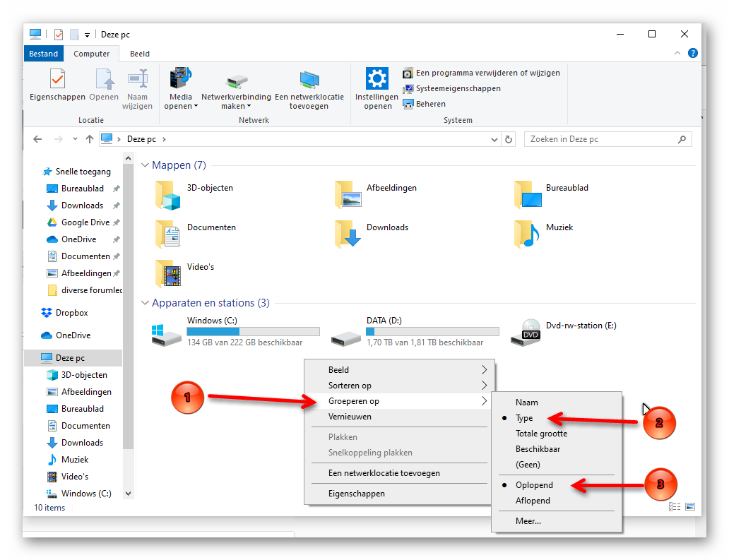Open the ribbon Help question mark icon
Image resolution: width=729 pixels, height=560 pixels.
click(693, 53)
